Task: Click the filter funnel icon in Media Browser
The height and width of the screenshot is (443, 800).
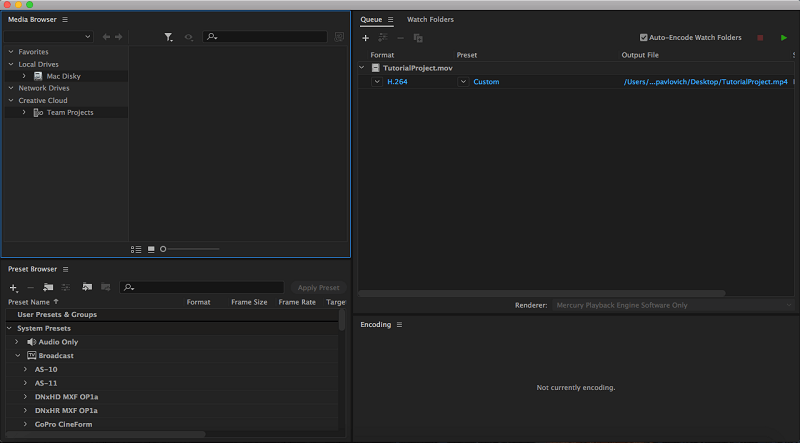Action: click(168, 37)
